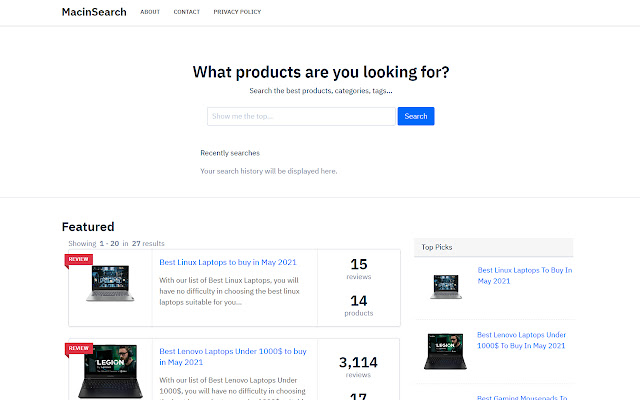Click 'What products are you looking for?' heading

[x=321, y=72]
